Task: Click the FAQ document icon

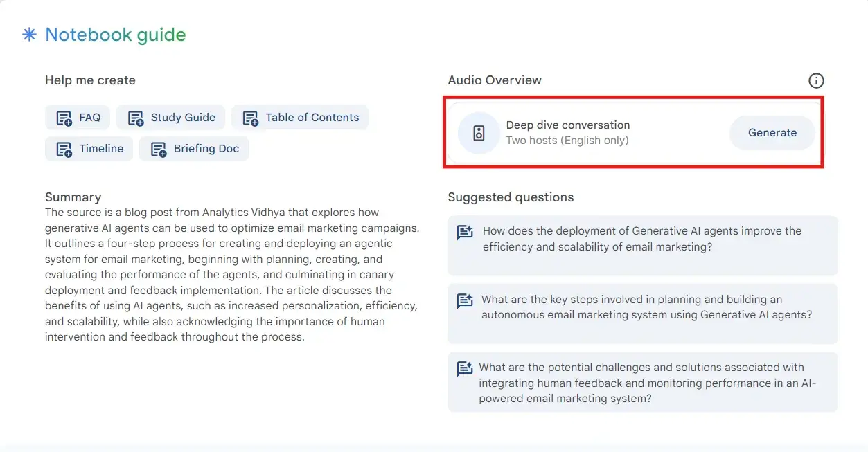Action: pyautogui.click(x=64, y=118)
